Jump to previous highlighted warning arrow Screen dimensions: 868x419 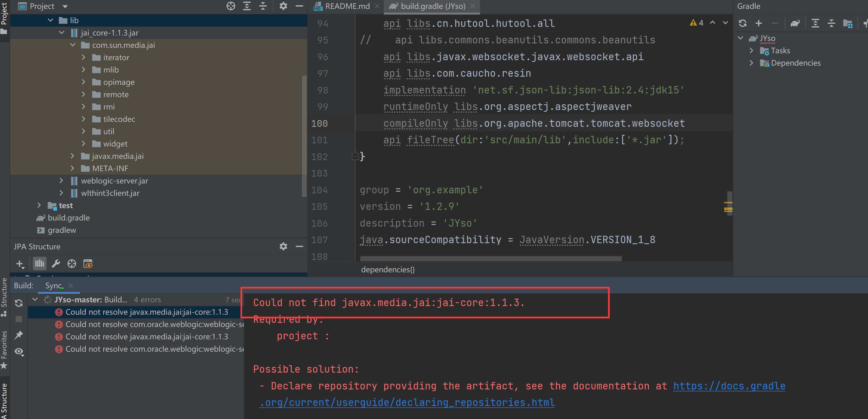pyautogui.click(x=712, y=23)
